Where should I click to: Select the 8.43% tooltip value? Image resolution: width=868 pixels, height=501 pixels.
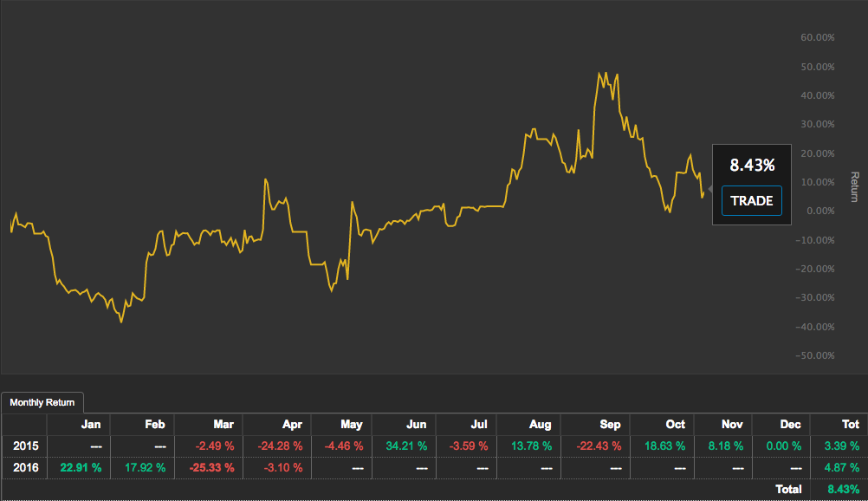coord(752,166)
